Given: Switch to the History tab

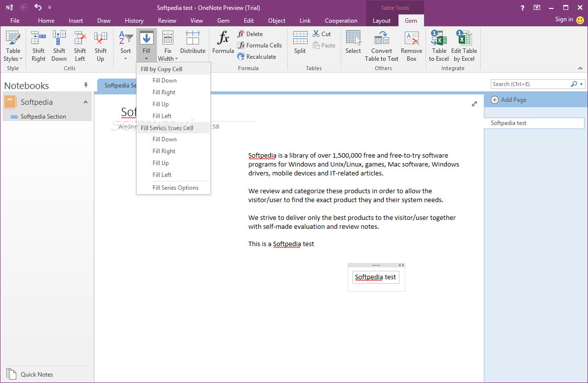Looking at the screenshot, I should (134, 21).
